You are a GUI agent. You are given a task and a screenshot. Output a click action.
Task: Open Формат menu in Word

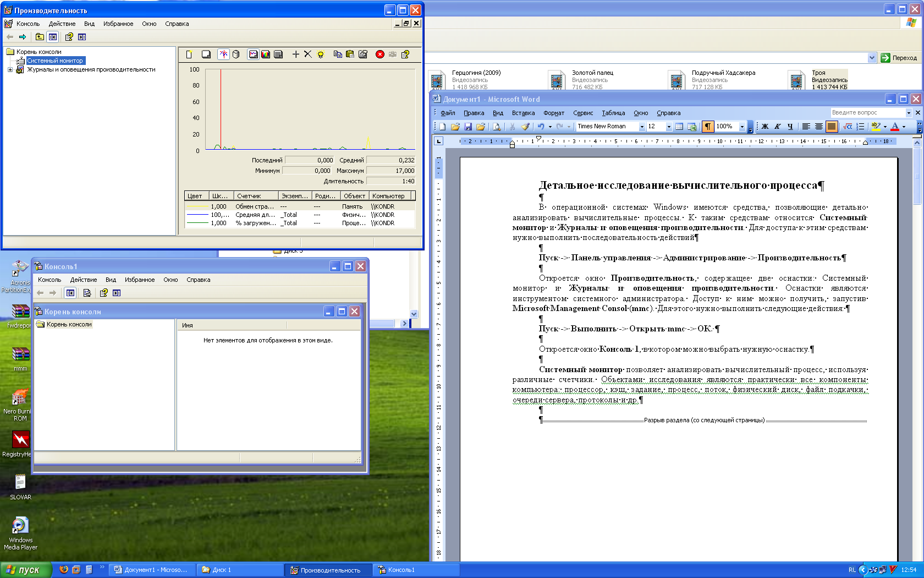(554, 113)
